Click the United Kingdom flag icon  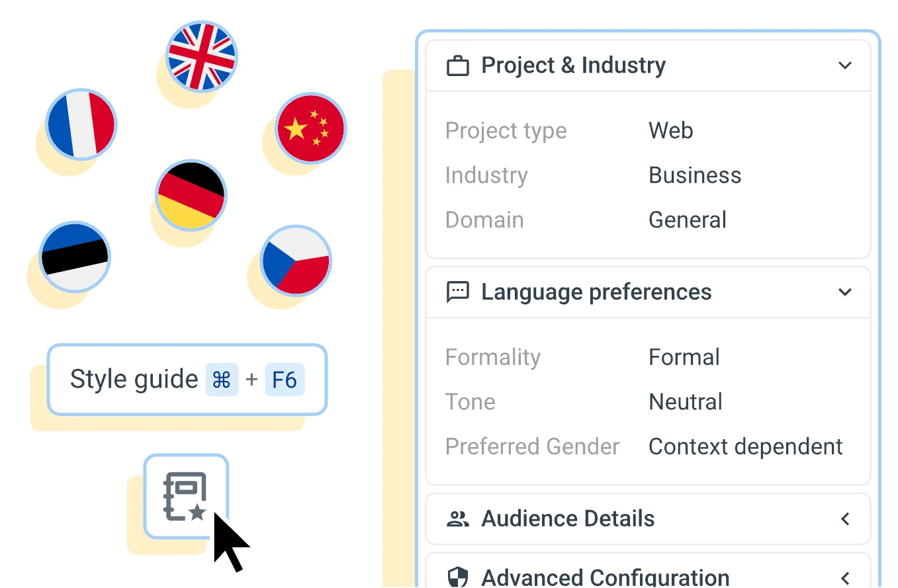(201, 56)
